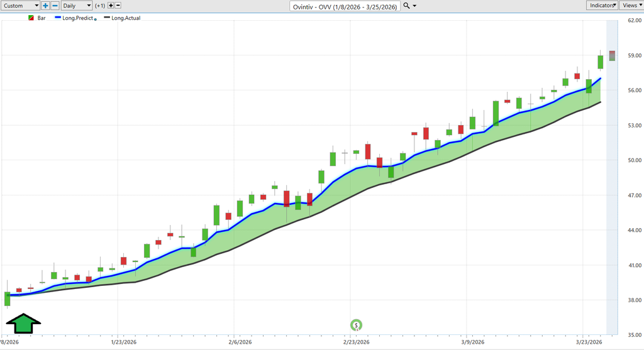Screen dimensions: 644x350
Task: Toggle the Bar series legend label
Action: tap(42, 18)
